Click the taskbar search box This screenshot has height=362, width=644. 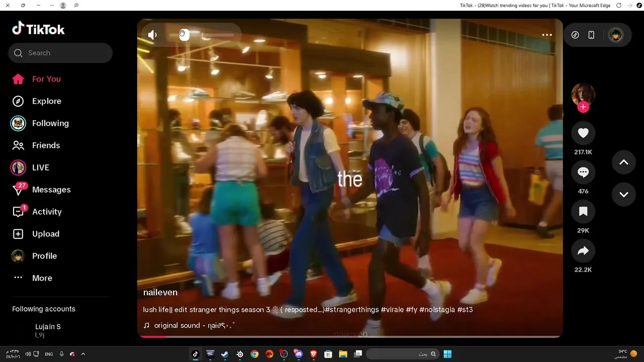point(402,354)
